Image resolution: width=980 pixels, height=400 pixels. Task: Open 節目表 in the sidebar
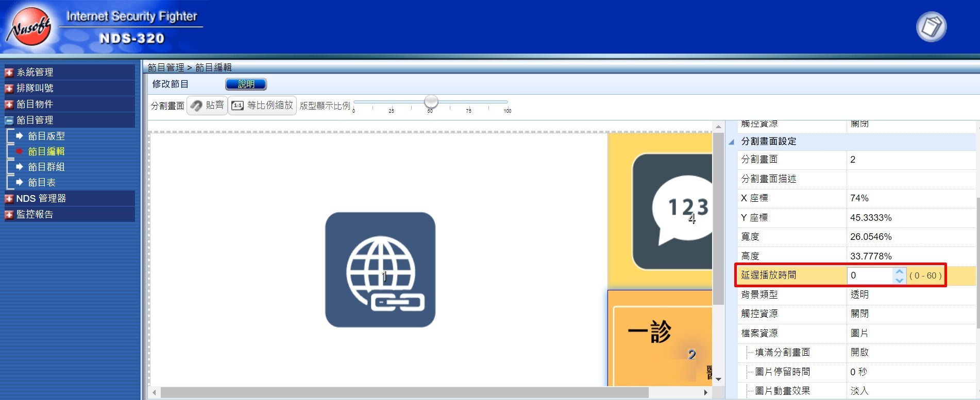pyautogui.click(x=42, y=182)
